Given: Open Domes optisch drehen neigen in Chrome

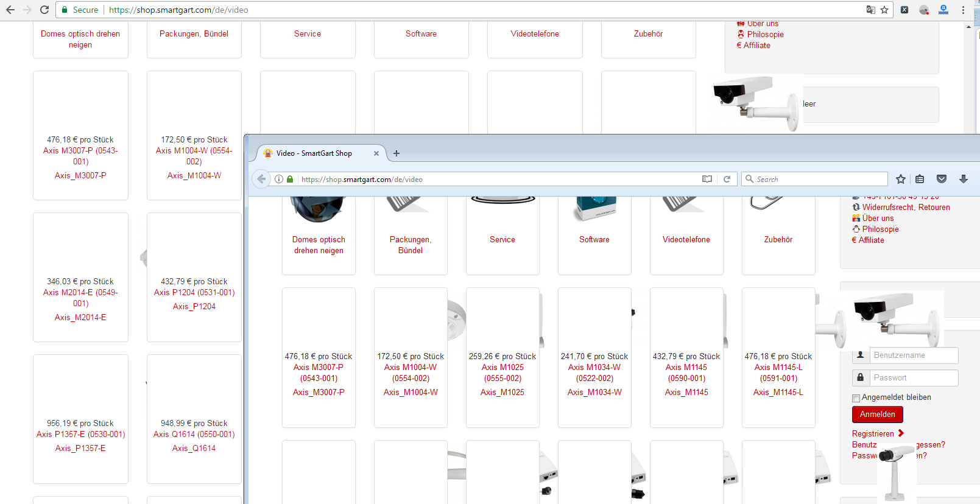Looking at the screenshot, I should pos(80,40).
